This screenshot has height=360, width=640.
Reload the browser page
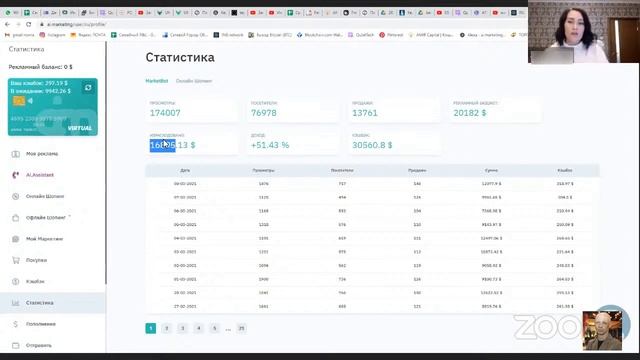pos(29,24)
